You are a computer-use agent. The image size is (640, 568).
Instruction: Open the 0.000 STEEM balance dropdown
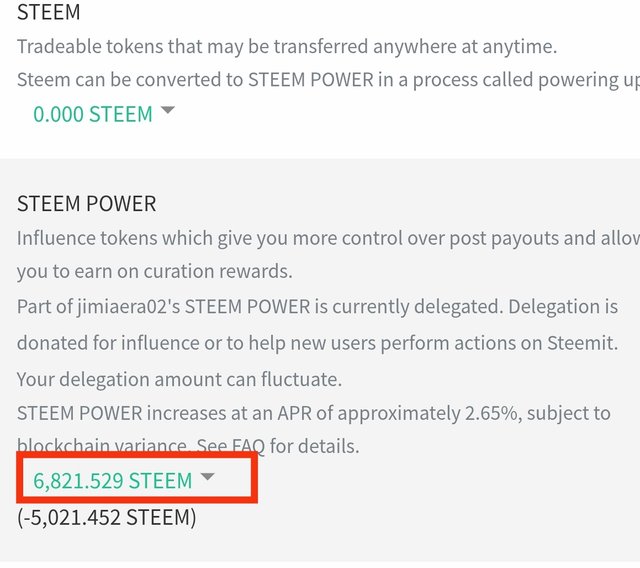point(92,114)
